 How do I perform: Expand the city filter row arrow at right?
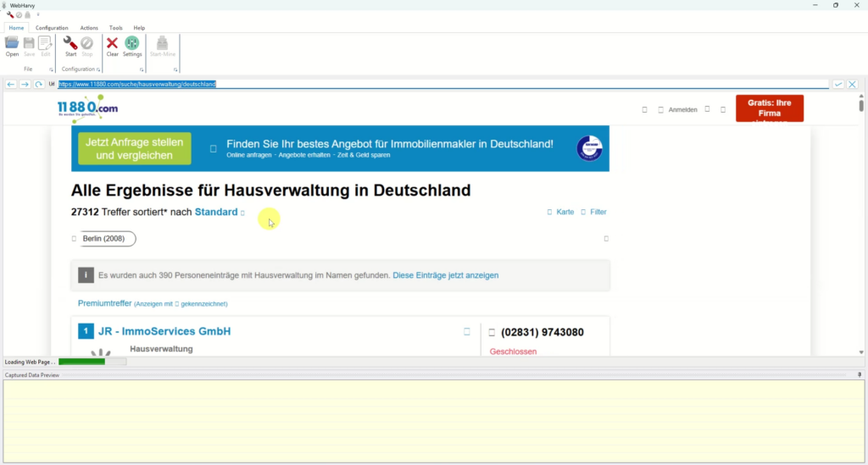pos(606,239)
